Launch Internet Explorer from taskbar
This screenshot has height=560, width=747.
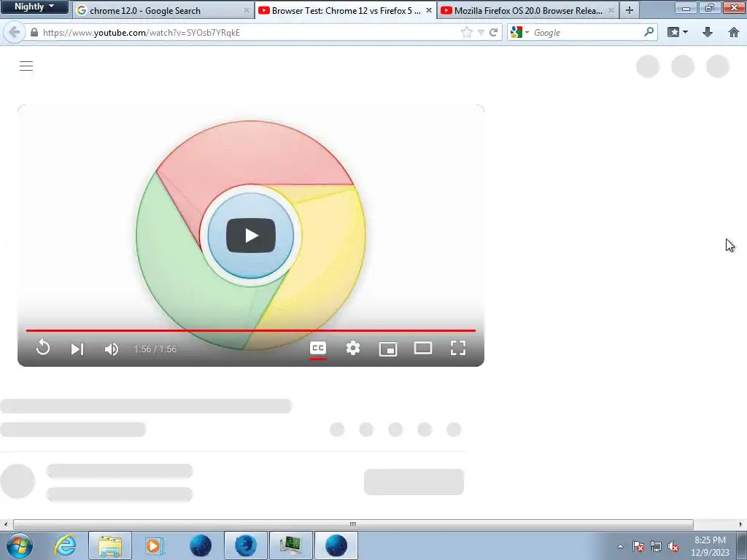65,545
